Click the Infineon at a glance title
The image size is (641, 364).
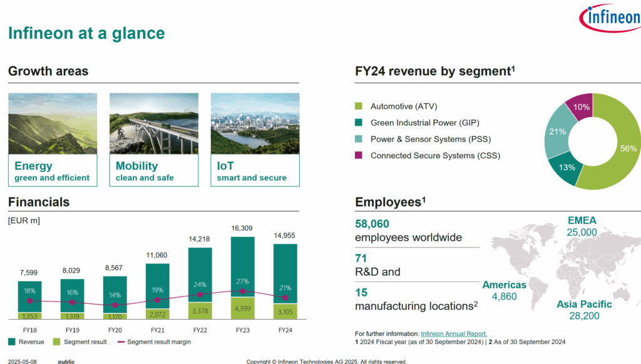click(86, 33)
